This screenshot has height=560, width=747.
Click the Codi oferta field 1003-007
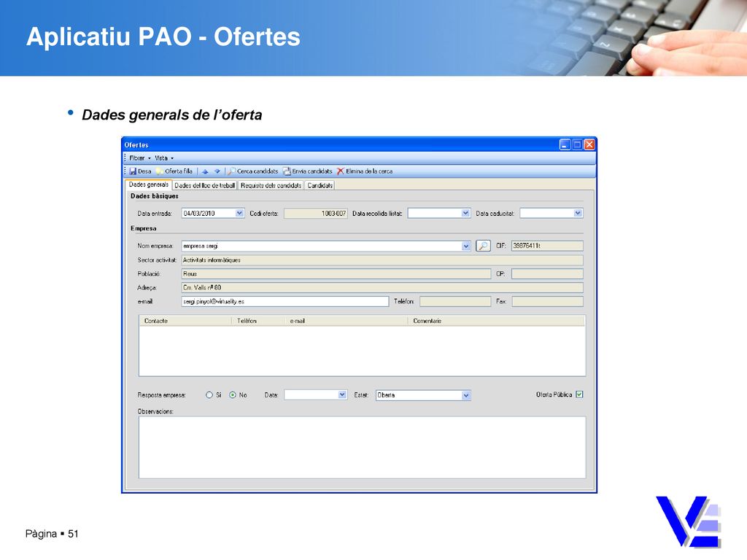click(315, 214)
